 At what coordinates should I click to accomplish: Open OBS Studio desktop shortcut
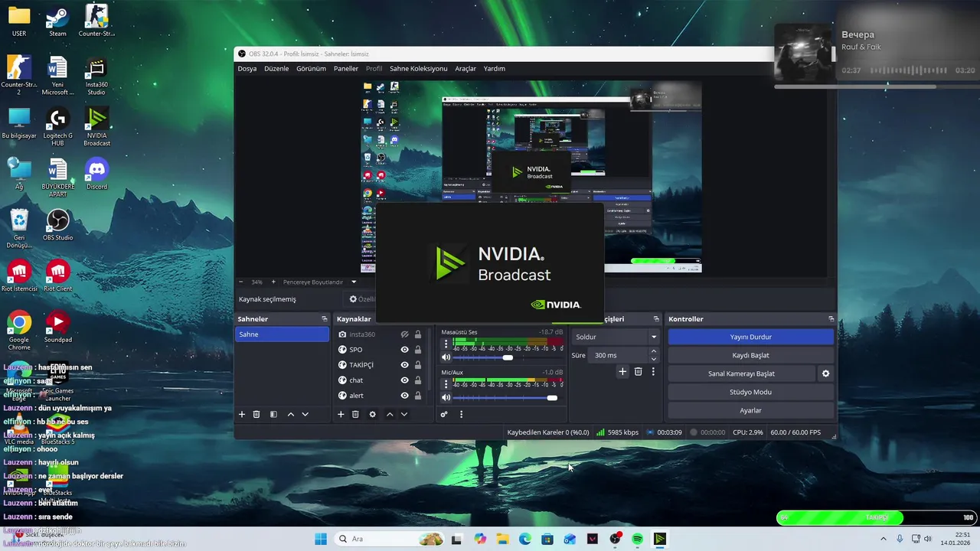click(57, 225)
